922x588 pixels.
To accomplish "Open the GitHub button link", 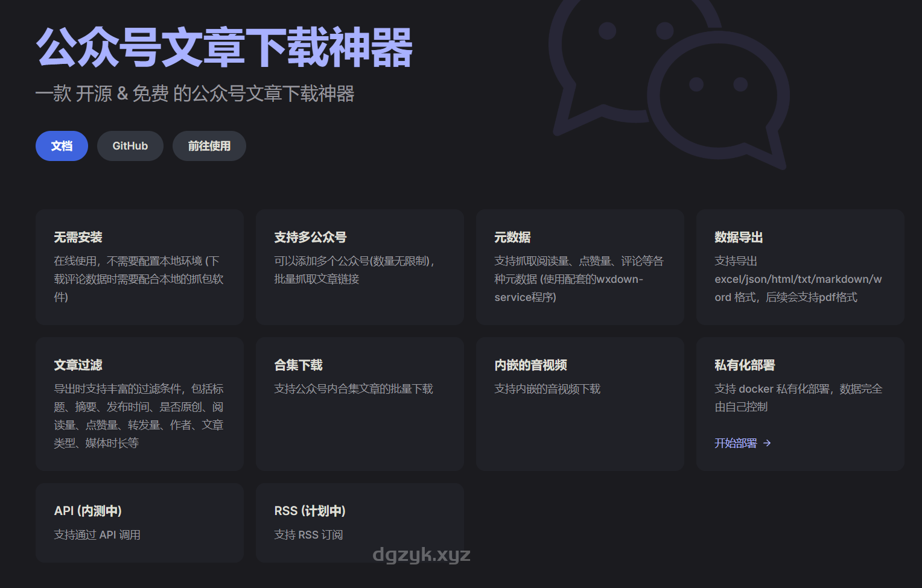I will [130, 146].
